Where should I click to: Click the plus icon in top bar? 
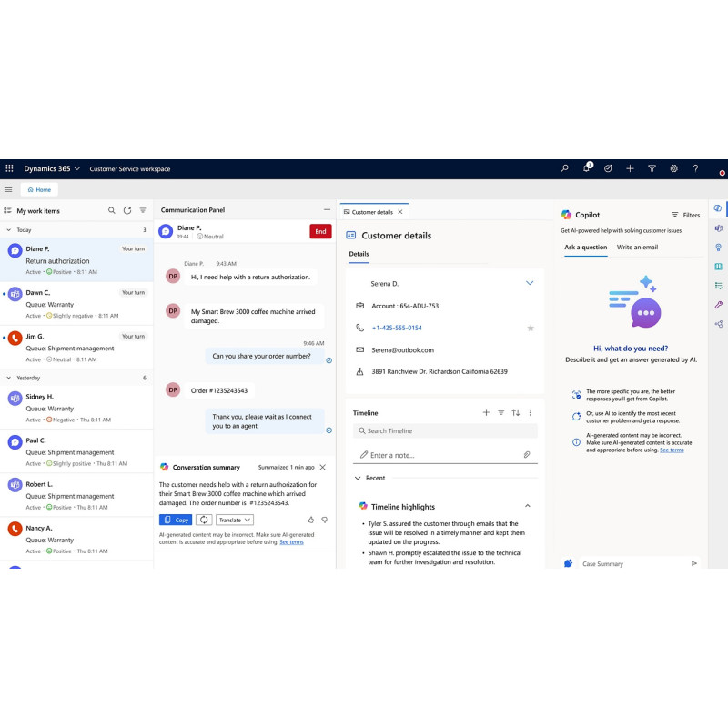(x=630, y=168)
